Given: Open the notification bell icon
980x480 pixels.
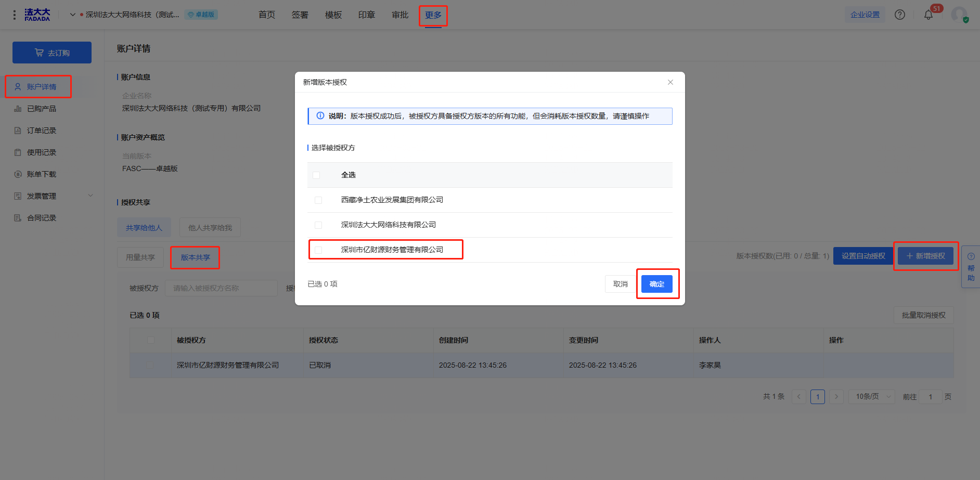Looking at the screenshot, I should 929,15.
